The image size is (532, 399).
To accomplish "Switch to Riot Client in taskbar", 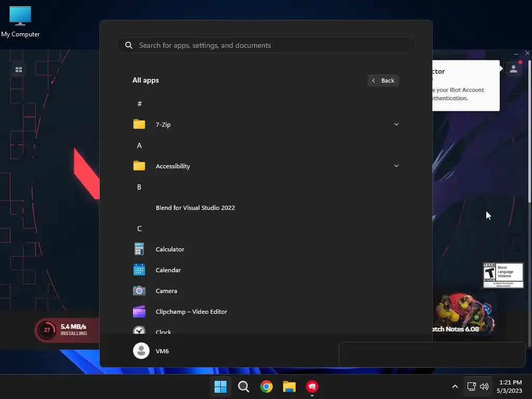I will (x=312, y=387).
